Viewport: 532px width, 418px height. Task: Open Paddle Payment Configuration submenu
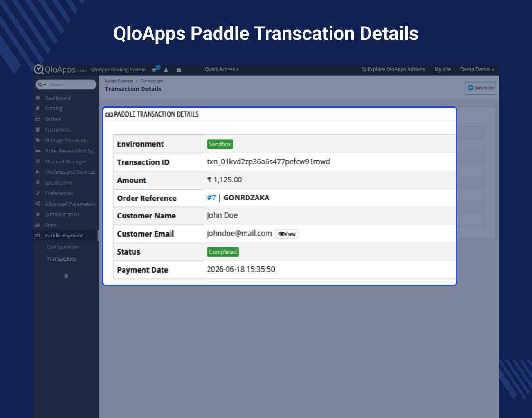[62, 247]
